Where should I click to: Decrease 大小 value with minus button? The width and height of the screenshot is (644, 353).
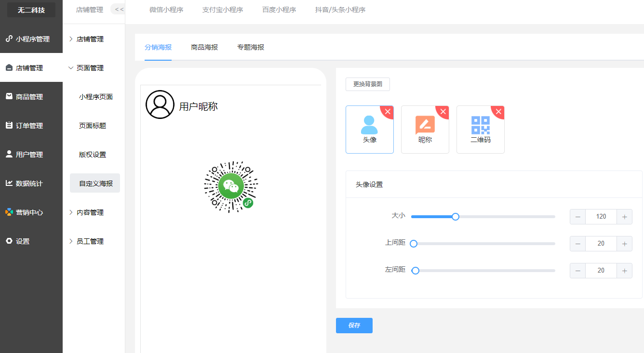pos(577,217)
